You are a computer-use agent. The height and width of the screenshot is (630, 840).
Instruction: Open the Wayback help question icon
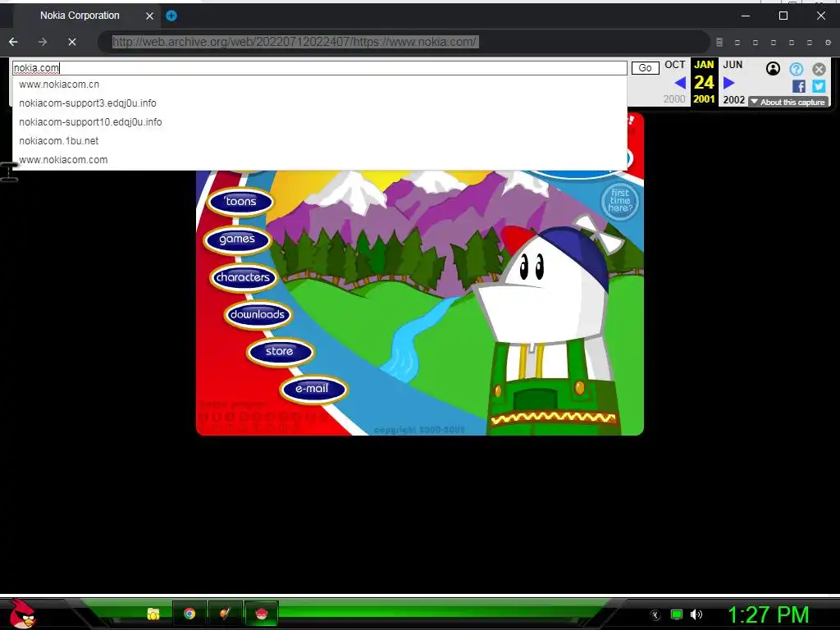pos(796,69)
